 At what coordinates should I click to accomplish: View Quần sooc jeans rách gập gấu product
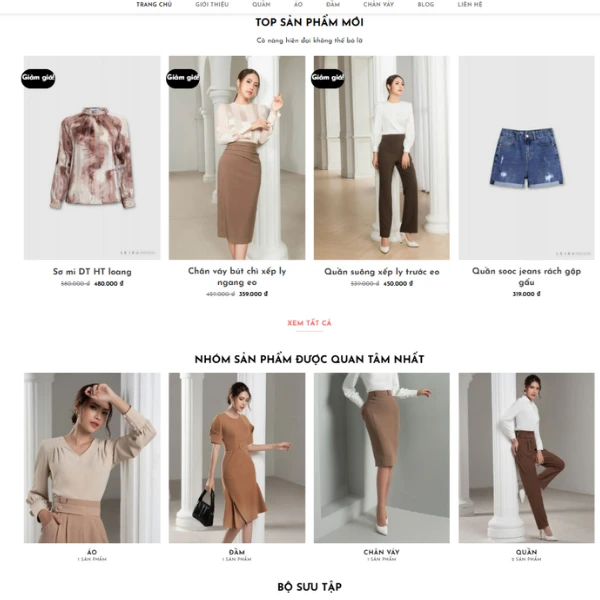(x=526, y=277)
